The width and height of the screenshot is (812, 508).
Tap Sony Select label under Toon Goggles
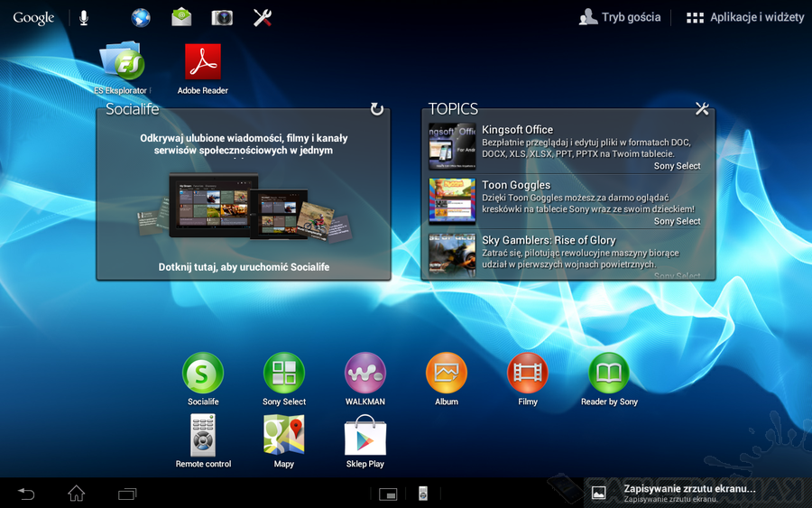tap(677, 221)
